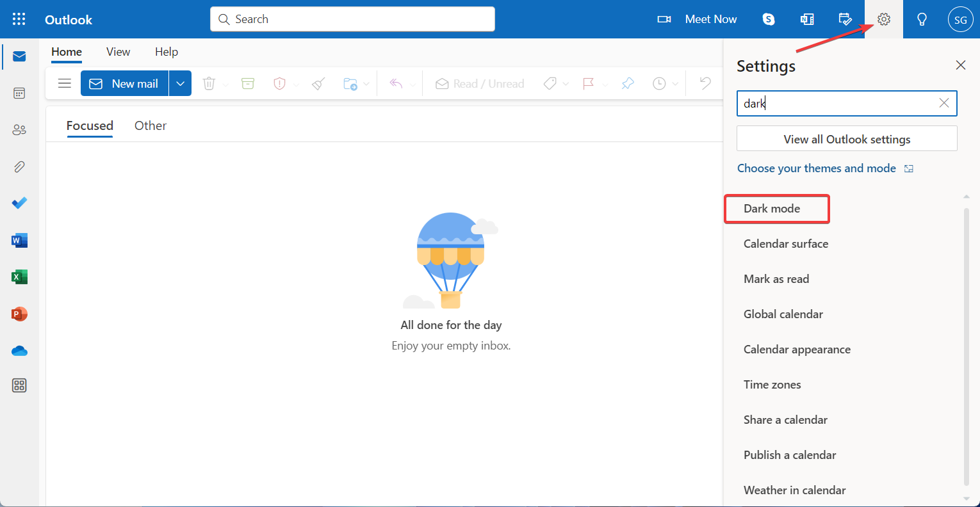
Task: Click the Pin icon in toolbar
Action: 628,83
